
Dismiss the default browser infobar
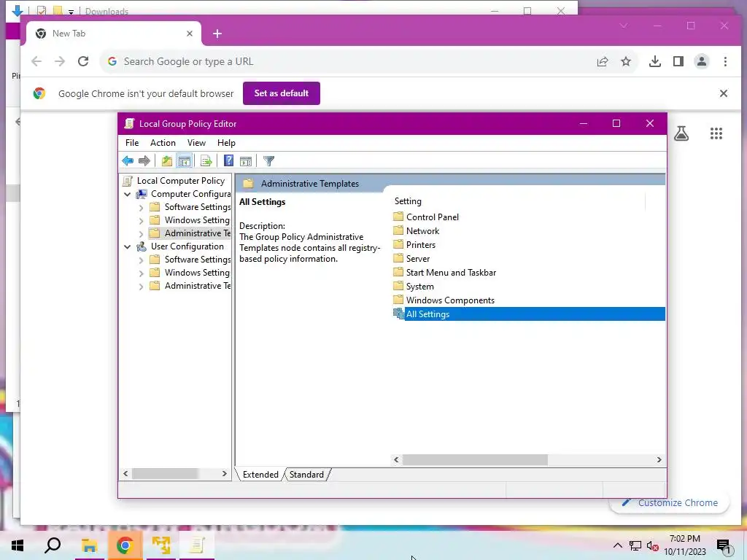tap(723, 93)
